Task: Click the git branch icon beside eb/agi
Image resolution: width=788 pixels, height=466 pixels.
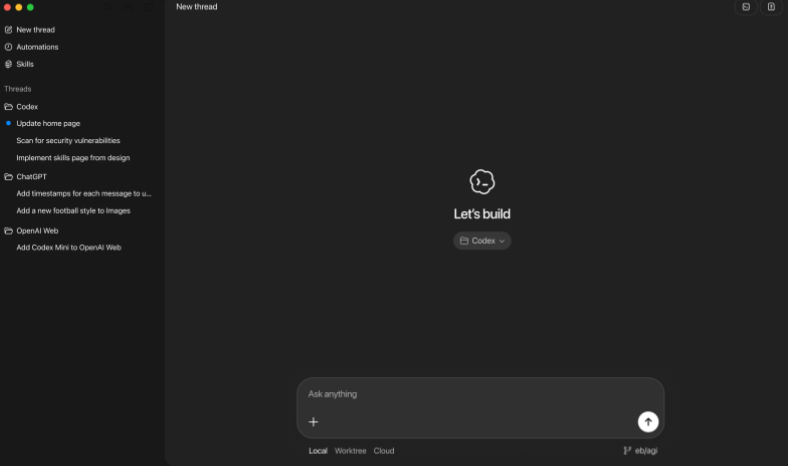Action: click(x=627, y=451)
